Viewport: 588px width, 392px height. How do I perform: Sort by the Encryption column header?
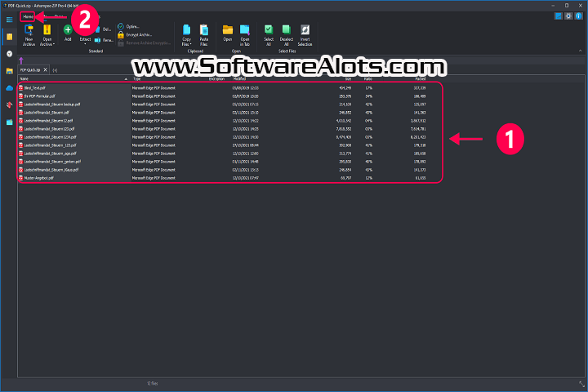216,78
